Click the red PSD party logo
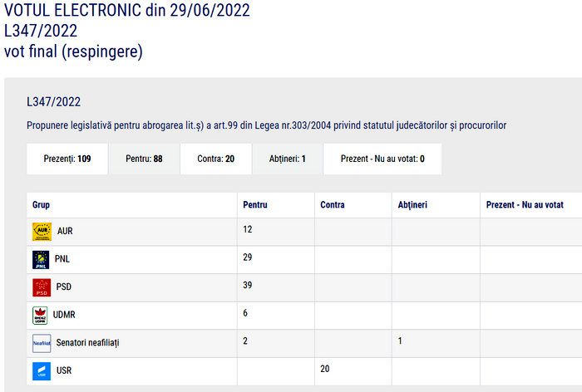582x392 pixels. click(42, 288)
